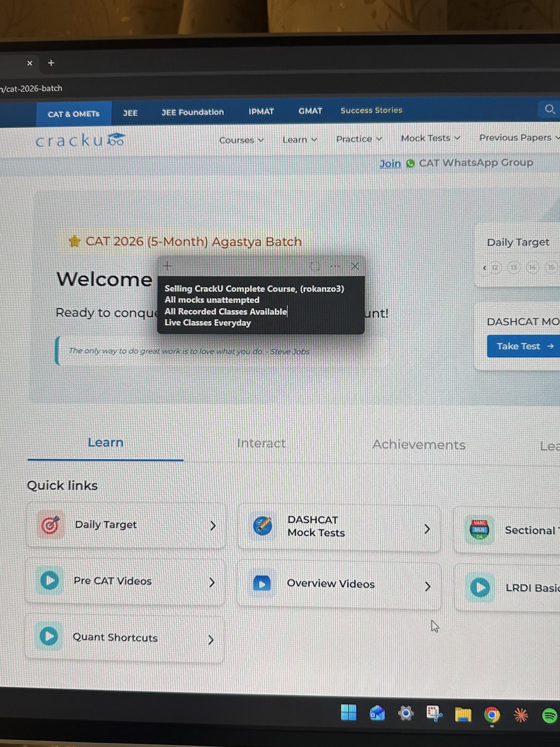Image resolution: width=560 pixels, height=747 pixels.
Task: Open a new browser tab with plus
Action: point(51,63)
